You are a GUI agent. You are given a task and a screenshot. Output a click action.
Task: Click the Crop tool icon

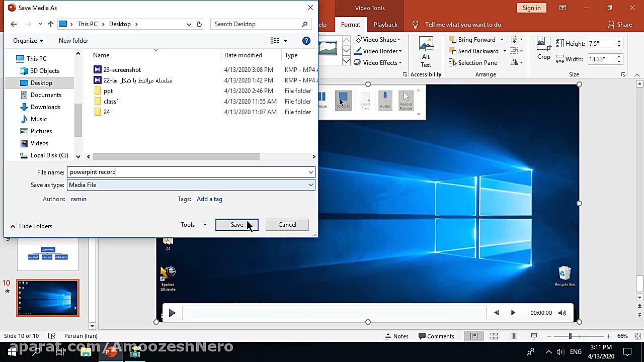click(x=543, y=45)
